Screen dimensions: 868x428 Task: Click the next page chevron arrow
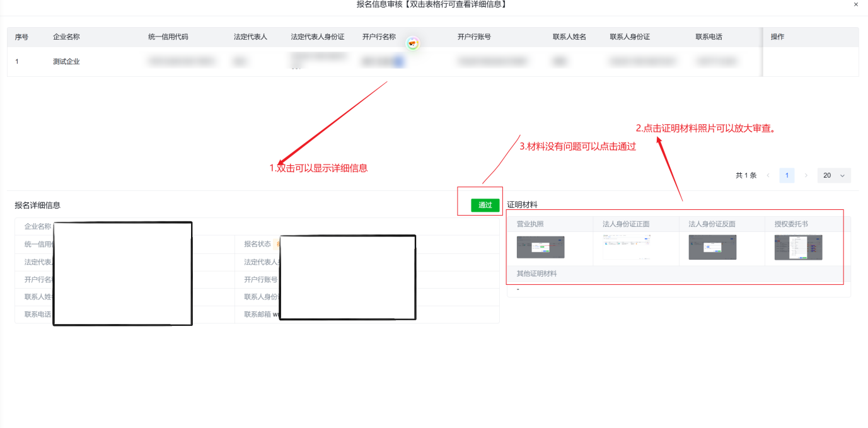coord(807,175)
